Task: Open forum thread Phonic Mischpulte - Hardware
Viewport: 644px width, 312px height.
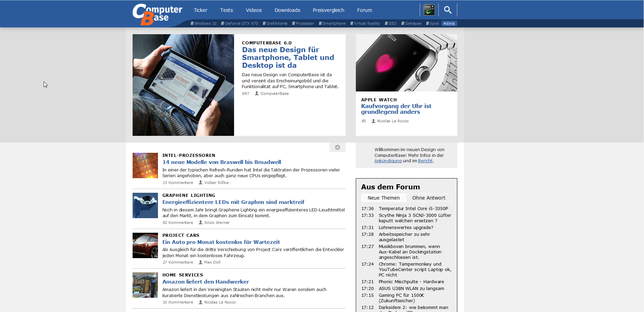Action: 411,282
